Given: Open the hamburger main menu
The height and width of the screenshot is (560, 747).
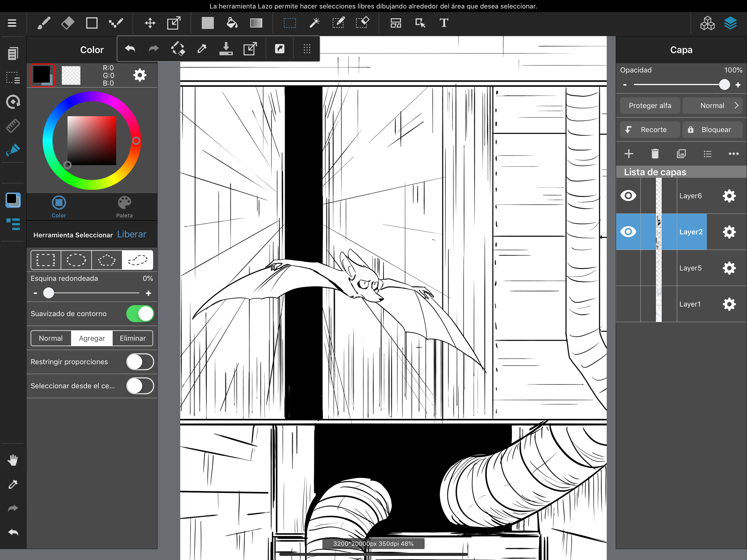Looking at the screenshot, I should pos(12,23).
